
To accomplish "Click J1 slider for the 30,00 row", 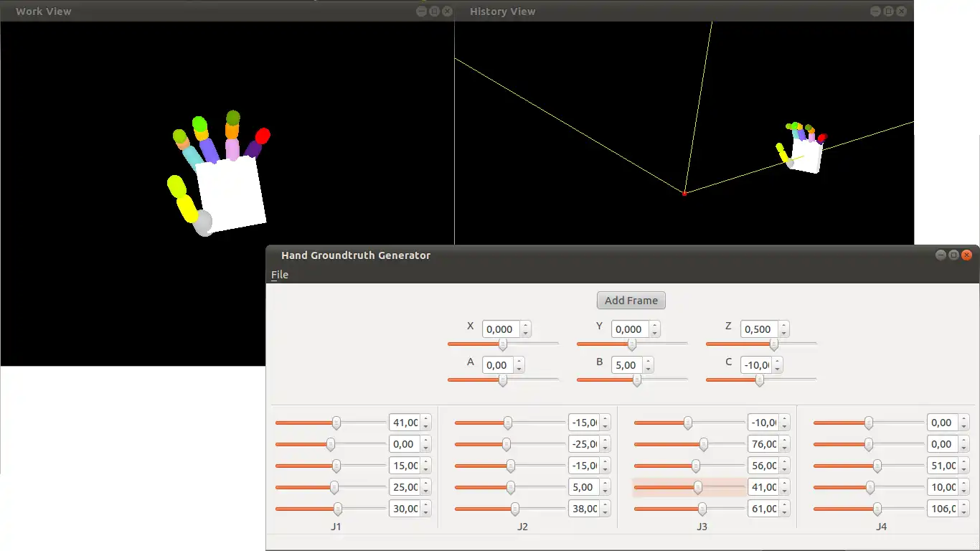I will tap(331, 509).
